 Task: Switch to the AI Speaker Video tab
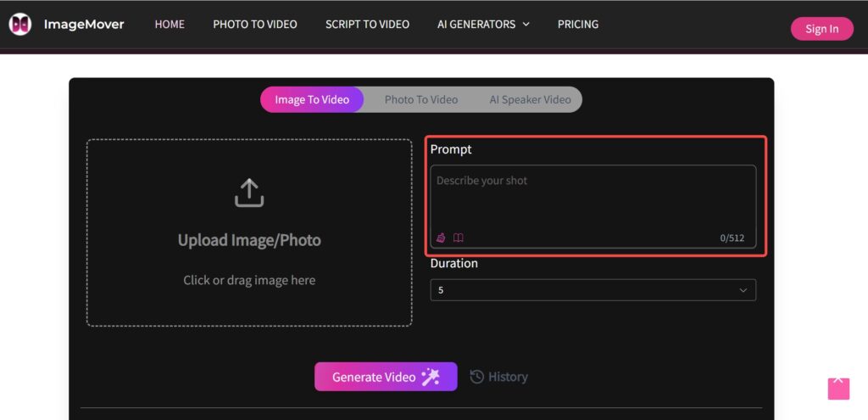[530, 100]
